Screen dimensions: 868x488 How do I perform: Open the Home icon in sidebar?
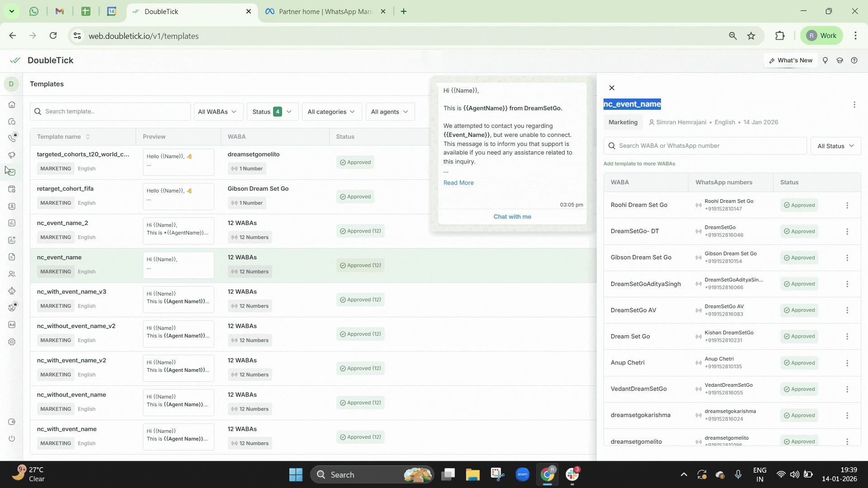(12, 105)
